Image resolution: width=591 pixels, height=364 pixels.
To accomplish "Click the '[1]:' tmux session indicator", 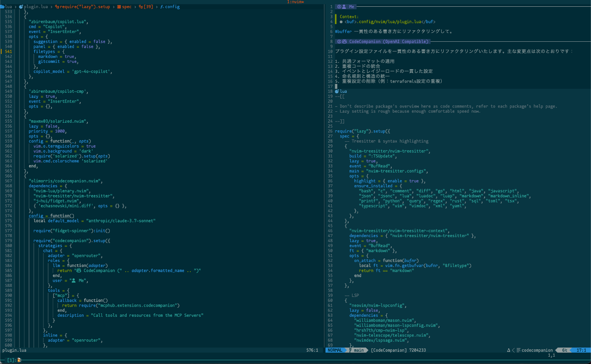I will [11, 360].
